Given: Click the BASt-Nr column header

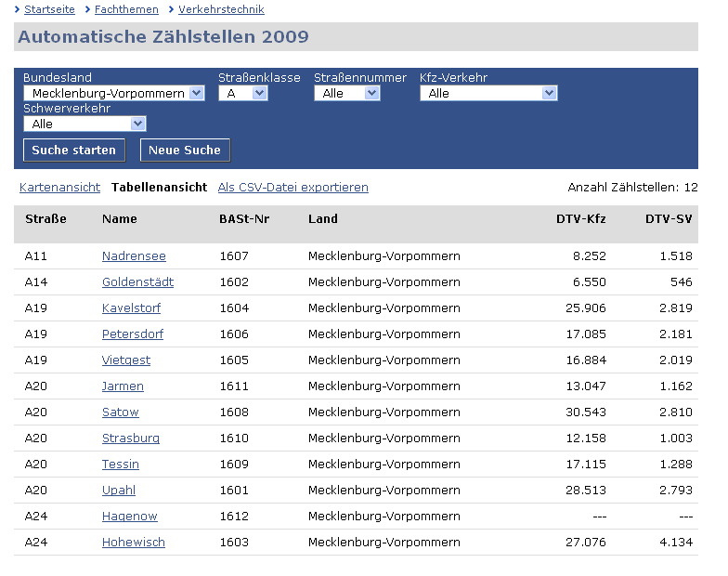Looking at the screenshot, I should pyautogui.click(x=244, y=219).
